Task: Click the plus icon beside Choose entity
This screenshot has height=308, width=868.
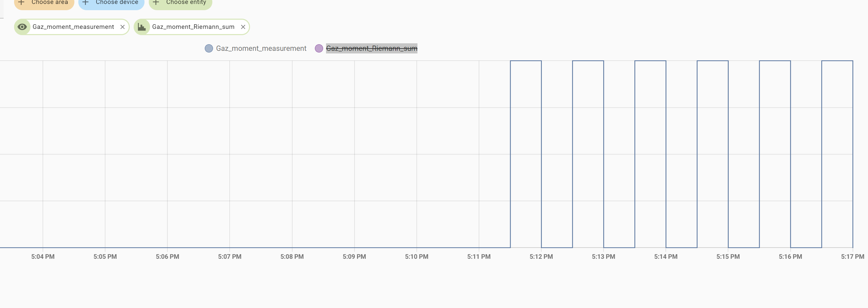Action: click(x=156, y=3)
